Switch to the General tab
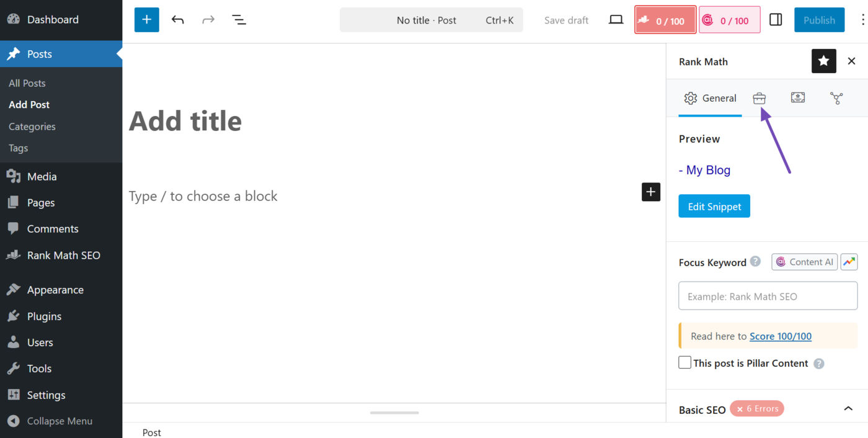 (710, 98)
